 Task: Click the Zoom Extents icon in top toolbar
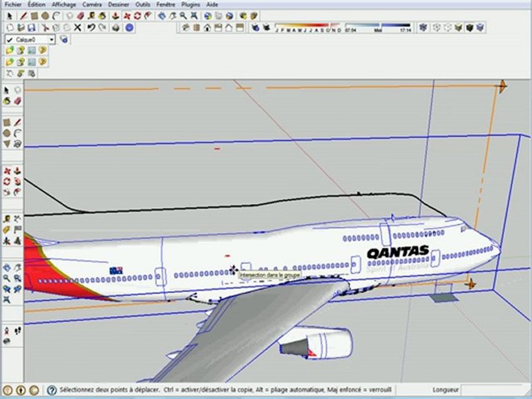coord(194,16)
